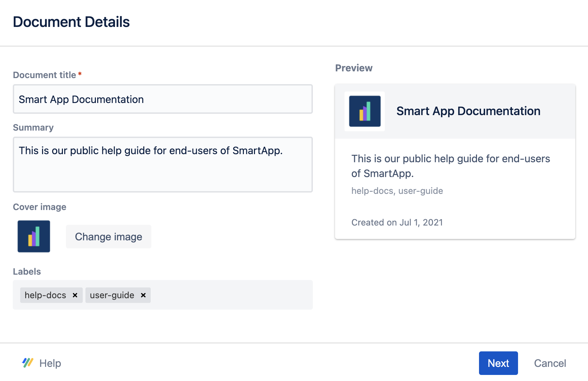This screenshot has height=381, width=588.
Task: Open the Help link
Action: click(50, 363)
